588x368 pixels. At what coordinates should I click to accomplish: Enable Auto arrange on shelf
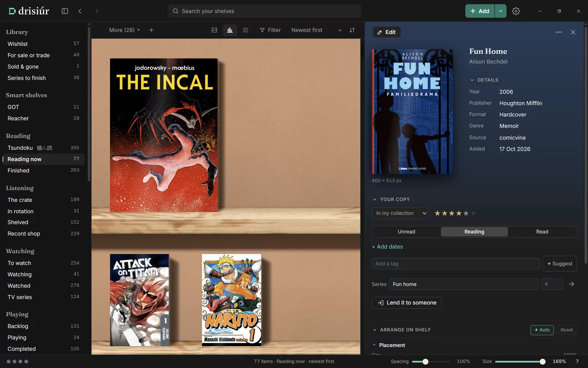coord(542,330)
